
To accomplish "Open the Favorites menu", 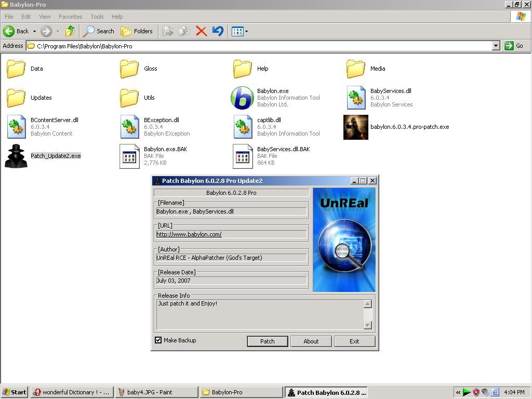I will pyautogui.click(x=70, y=17).
